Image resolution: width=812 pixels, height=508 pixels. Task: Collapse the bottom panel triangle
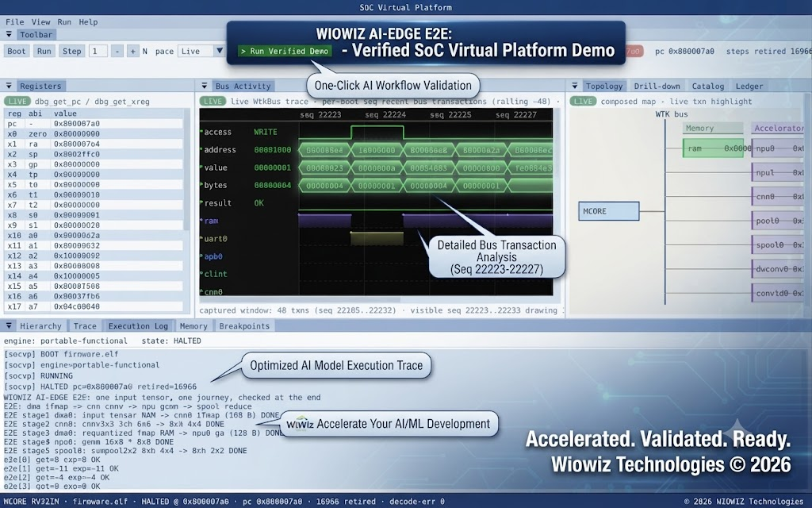pos(8,325)
